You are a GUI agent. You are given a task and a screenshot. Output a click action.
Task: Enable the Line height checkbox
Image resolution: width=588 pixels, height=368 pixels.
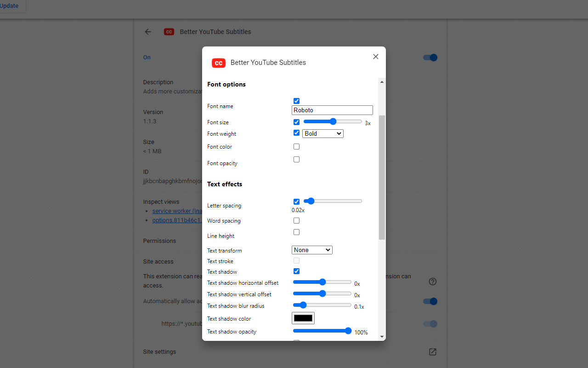[296, 232]
